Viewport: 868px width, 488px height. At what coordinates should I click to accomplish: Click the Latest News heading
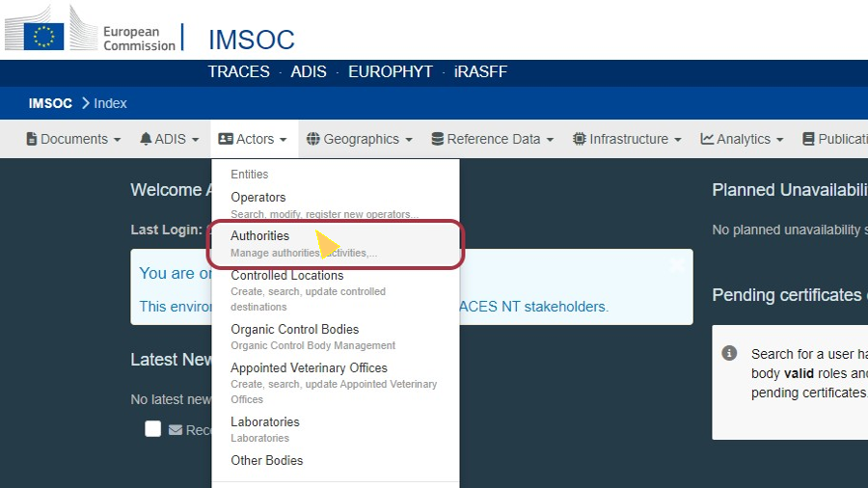click(x=171, y=360)
